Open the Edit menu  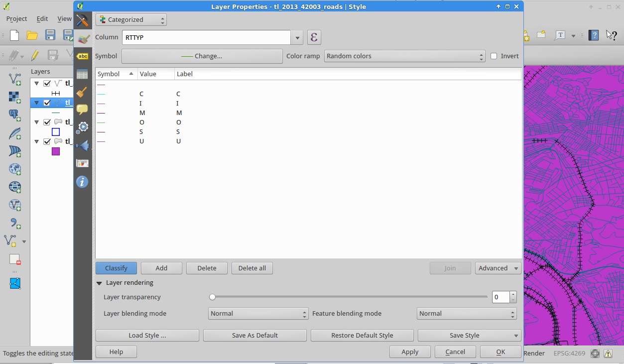coord(42,18)
